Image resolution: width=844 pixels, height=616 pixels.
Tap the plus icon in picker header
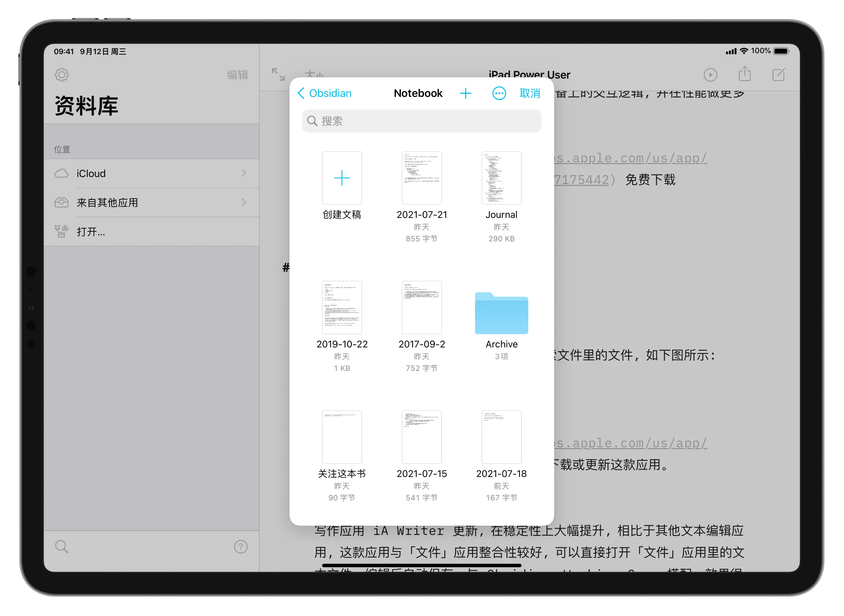click(466, 93)
